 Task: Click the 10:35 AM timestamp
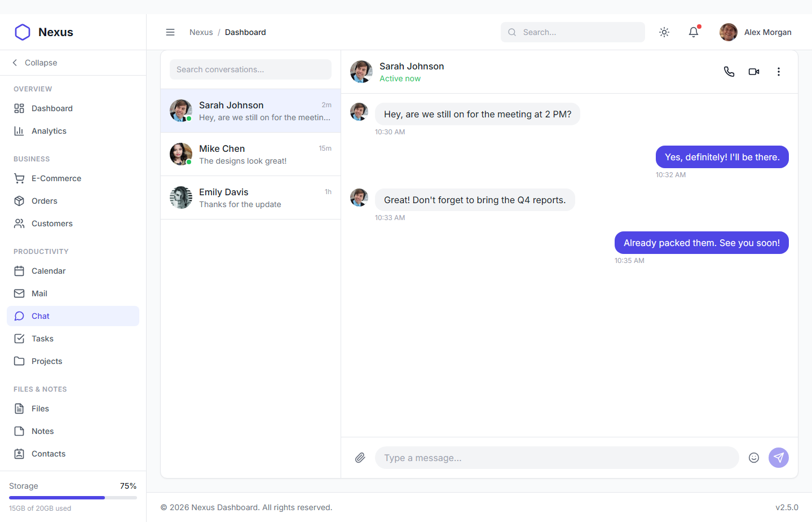(x=629, y=261)
